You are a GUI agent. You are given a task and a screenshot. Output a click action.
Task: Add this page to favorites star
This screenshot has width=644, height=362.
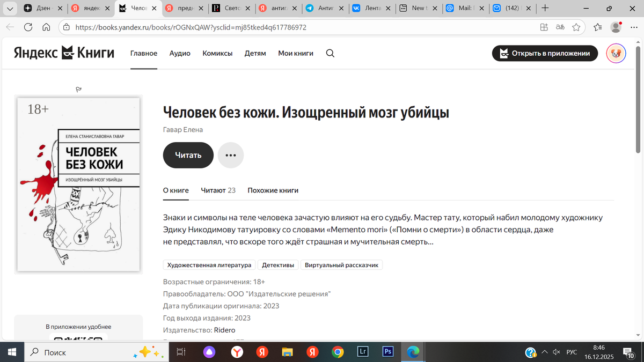(576, 27)
